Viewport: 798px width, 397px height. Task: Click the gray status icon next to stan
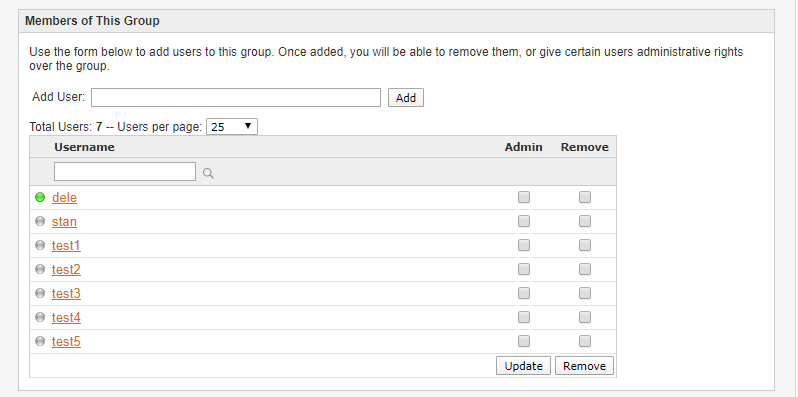(40, 221)
